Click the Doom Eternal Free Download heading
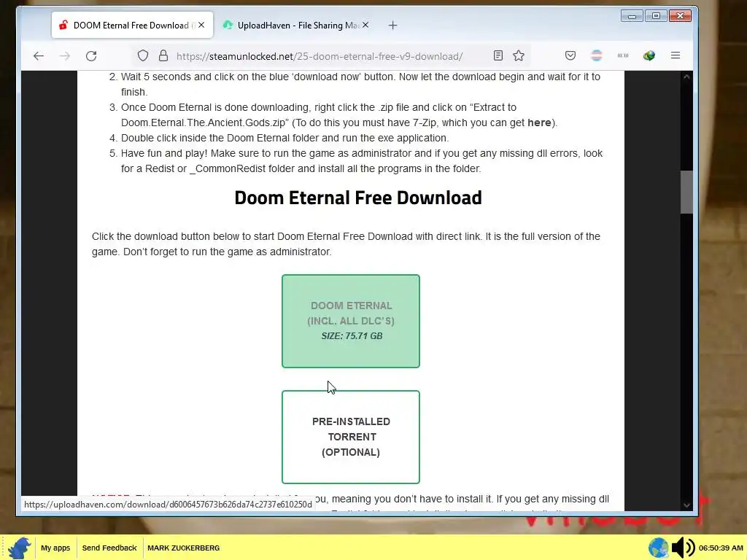 [x=358, y=198]
